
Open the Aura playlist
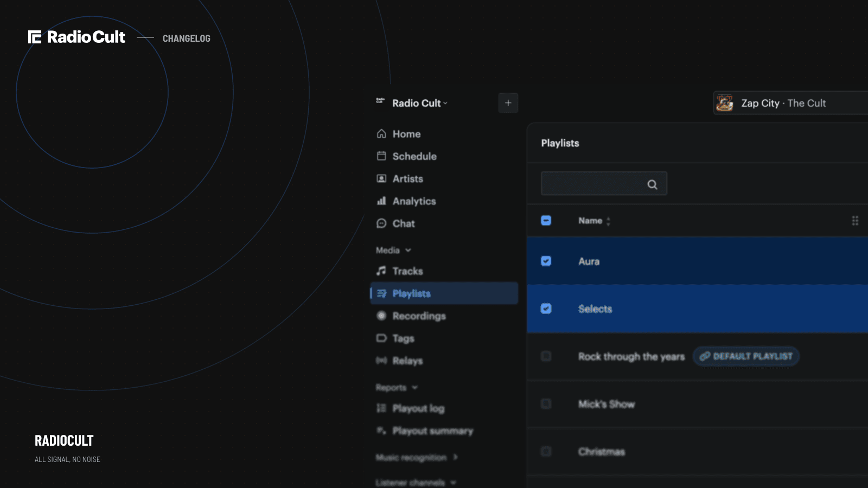click(x=589, y=261)
